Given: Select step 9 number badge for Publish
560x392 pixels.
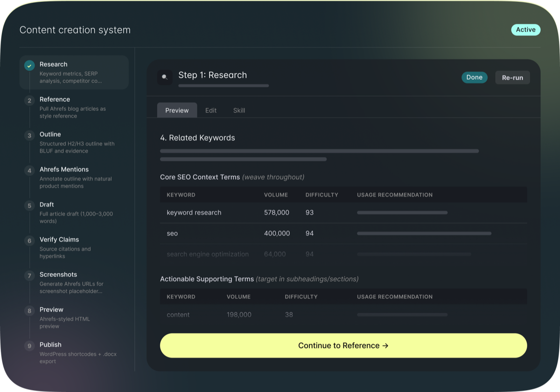Looking at the screenshot, I should [x=29, y=346].
